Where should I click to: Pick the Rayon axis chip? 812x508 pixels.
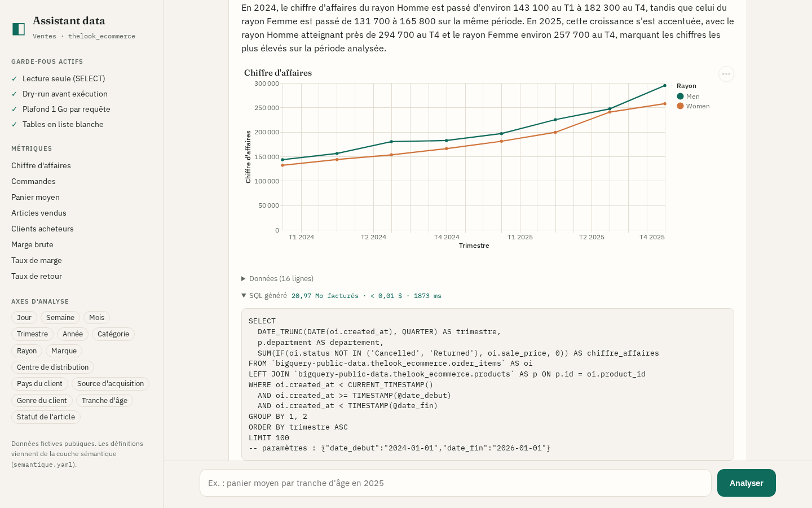coord(27,351)
